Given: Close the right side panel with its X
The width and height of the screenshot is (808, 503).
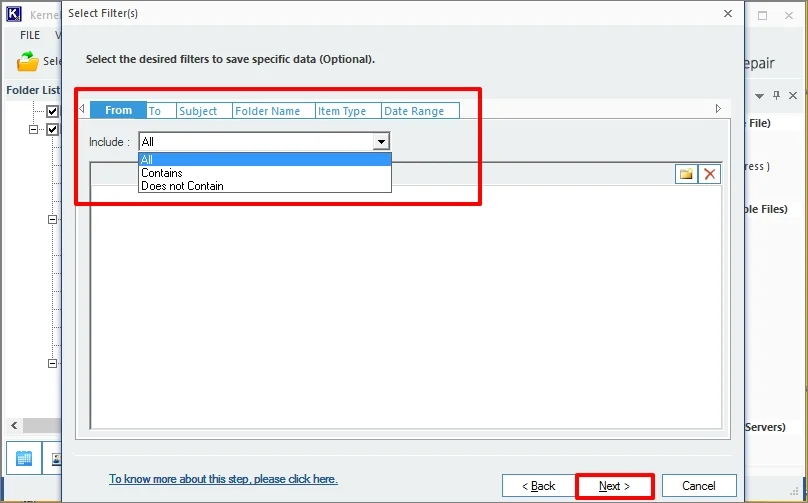Looking at the screenshot, I should tap(793, 95).
